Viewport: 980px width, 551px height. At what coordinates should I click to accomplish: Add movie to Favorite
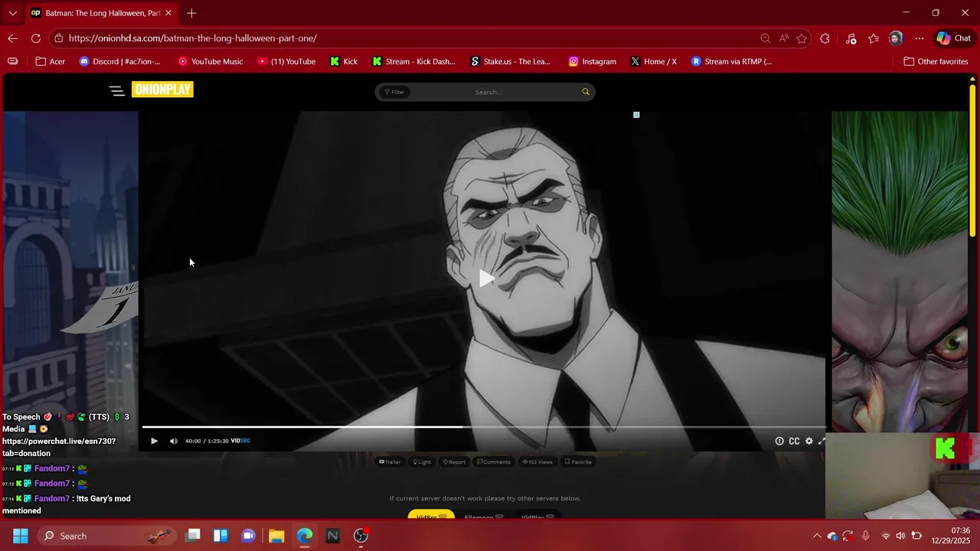(x=578, y=461)
